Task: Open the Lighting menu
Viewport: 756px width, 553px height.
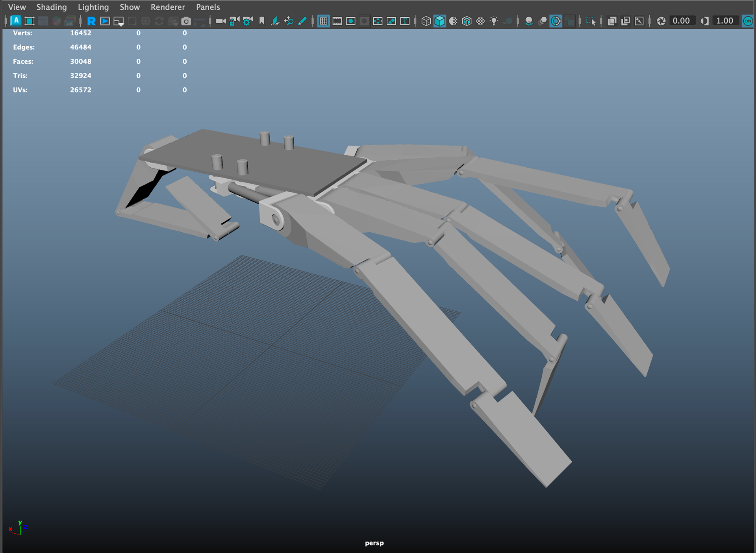Action: [x=93, y=7]
